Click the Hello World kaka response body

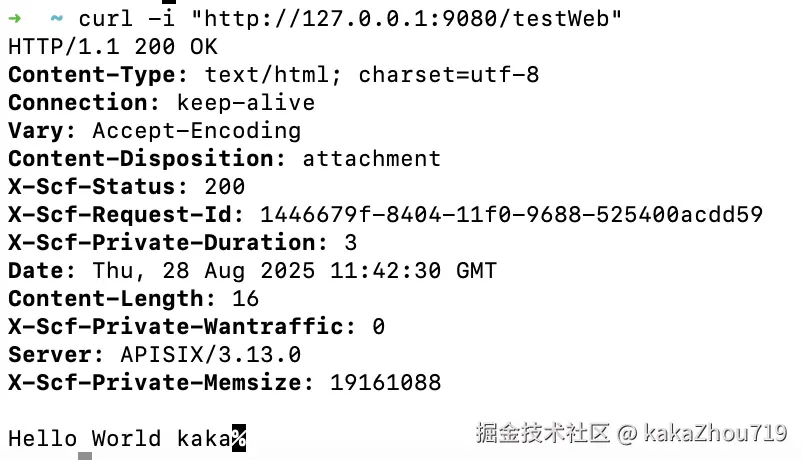119,438
